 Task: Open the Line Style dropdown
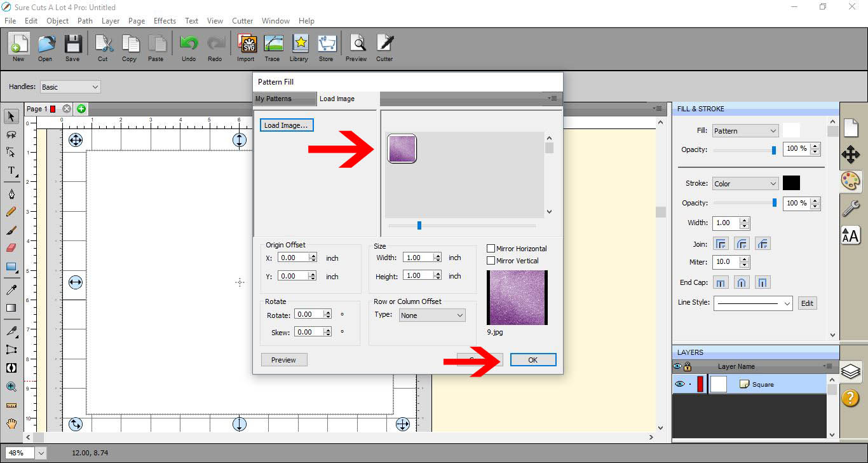[x=753, y=303]
